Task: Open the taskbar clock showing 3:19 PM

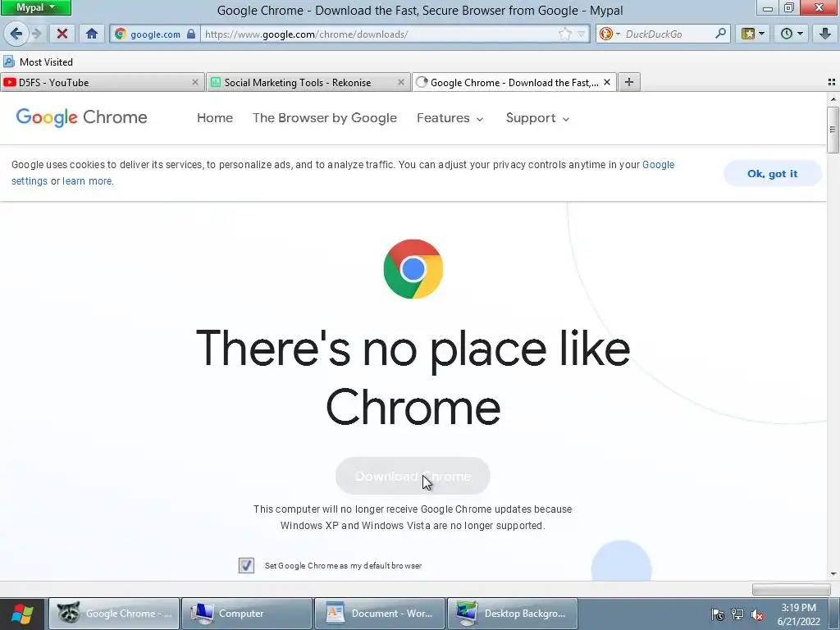Action: [798, 614]
